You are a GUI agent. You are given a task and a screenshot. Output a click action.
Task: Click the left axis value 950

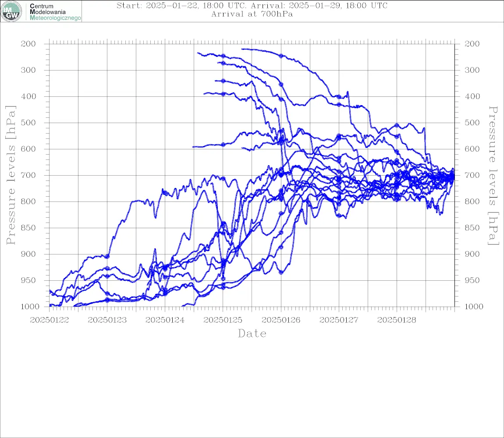(x=28, y=280)
